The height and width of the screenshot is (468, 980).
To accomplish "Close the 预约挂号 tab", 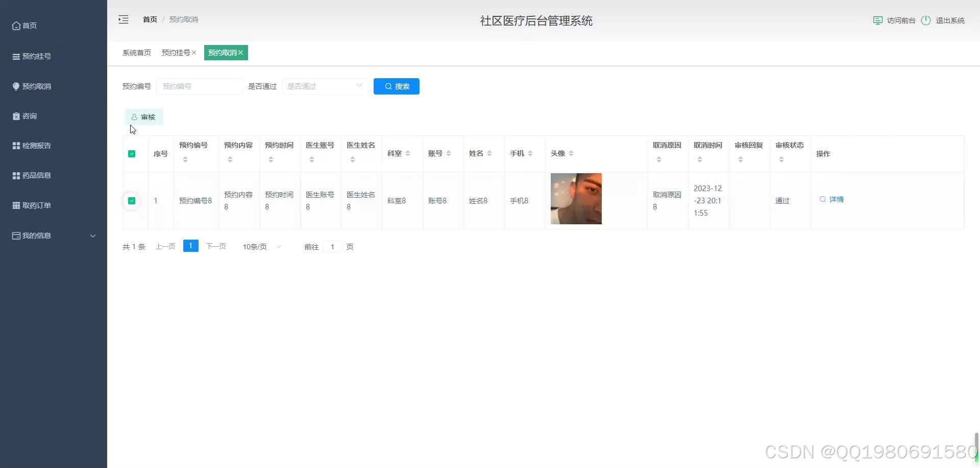I will click(x=194, y=53).
